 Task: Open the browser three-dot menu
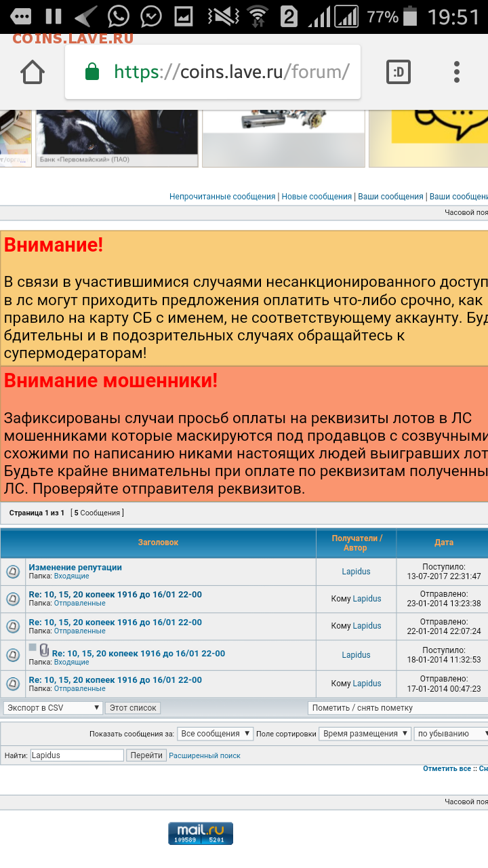pyautogui.click(x=457, y=72)
